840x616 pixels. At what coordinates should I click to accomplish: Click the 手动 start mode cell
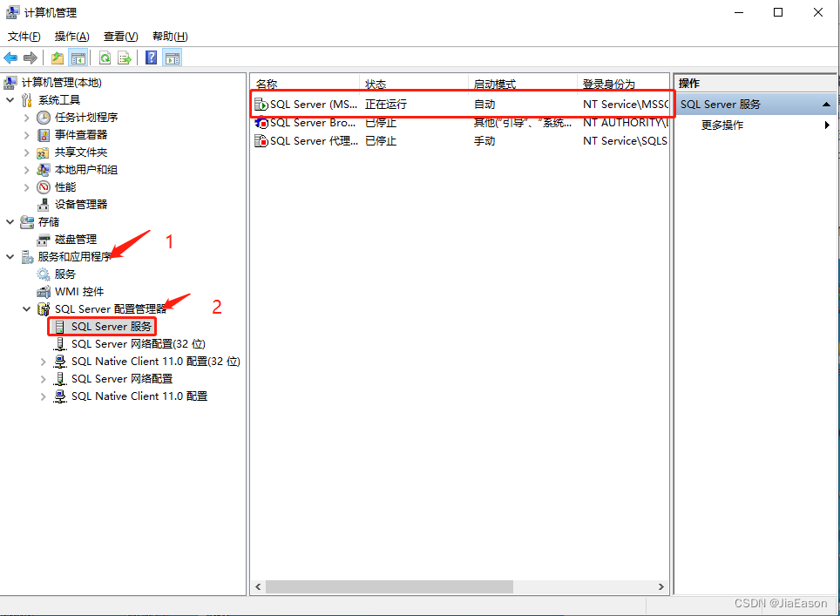[484, 141]
